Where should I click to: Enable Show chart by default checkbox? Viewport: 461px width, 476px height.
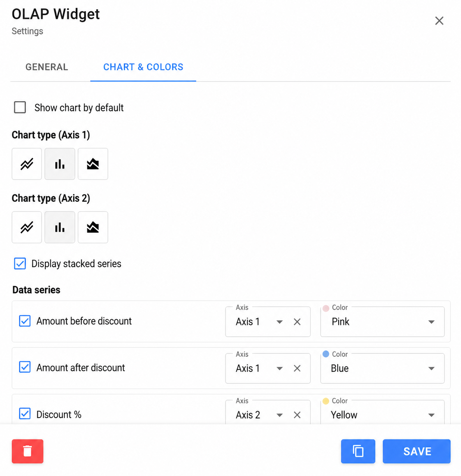coord(20,107)
